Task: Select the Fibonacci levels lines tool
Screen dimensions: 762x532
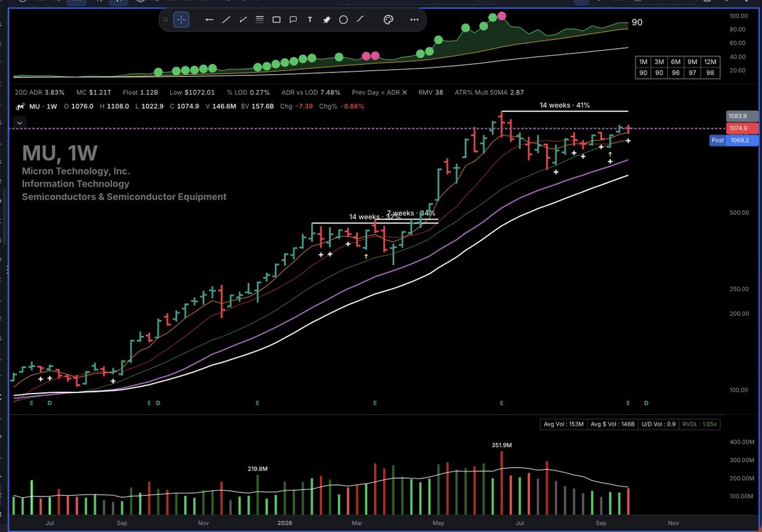Action: pos(259,20)
